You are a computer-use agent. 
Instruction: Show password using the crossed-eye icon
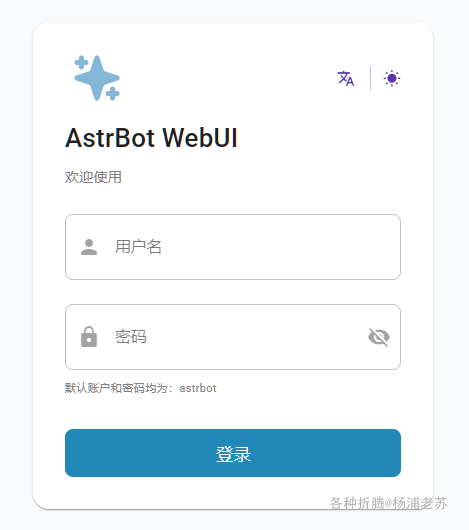(x=379, y=337)
